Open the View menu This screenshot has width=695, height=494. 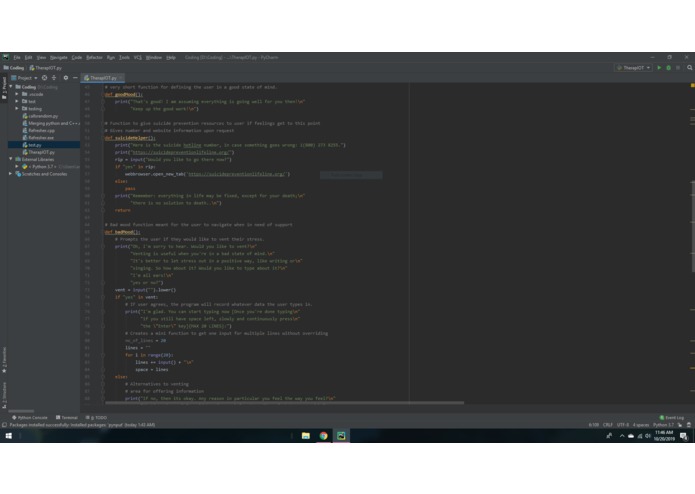pos(41,58)
